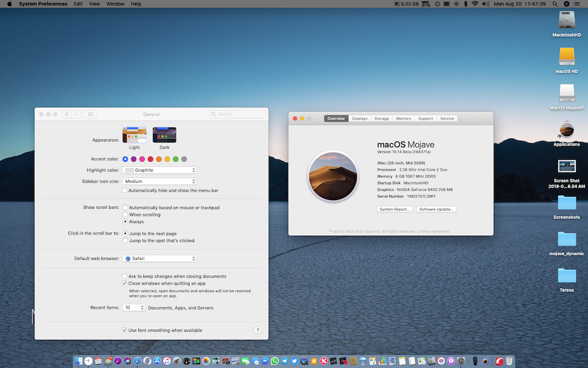The height and width of the screenshot is (368, 588).
Task: Go back in System Preferences
Action: click(67, 114)
